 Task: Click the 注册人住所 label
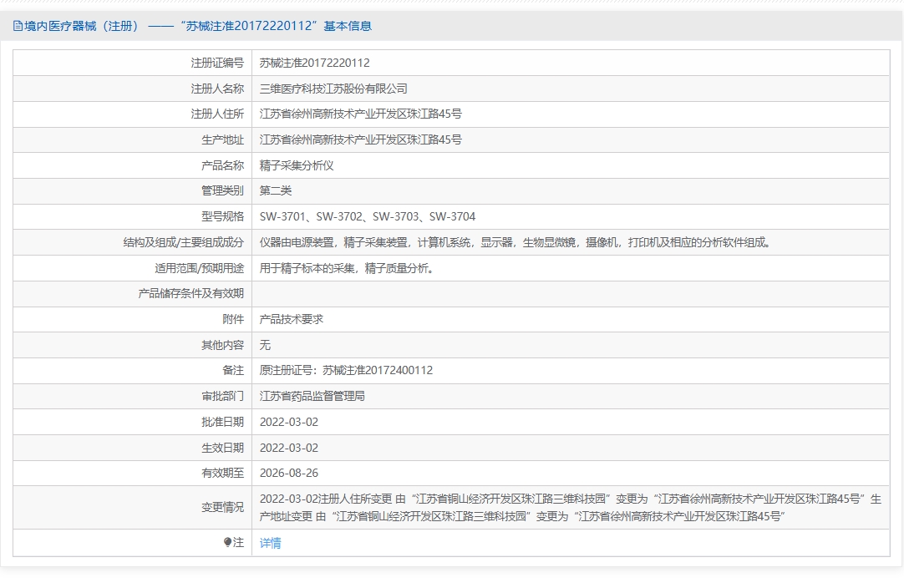217,114
